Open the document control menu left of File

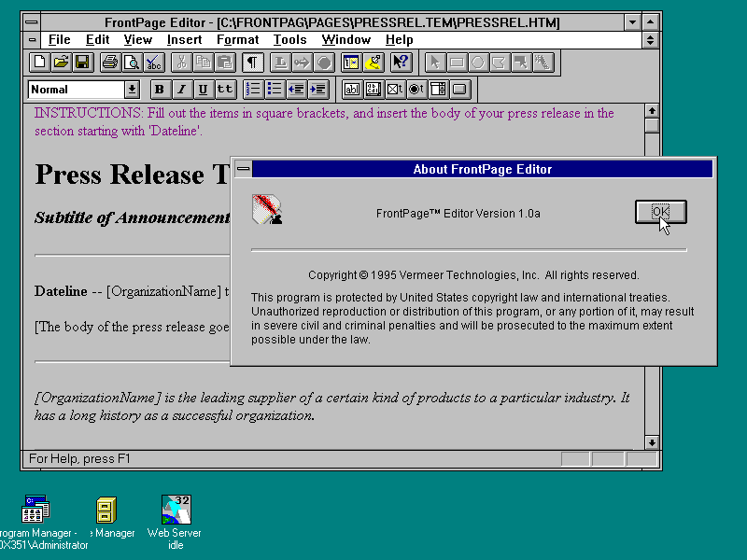tap(32, 39)
